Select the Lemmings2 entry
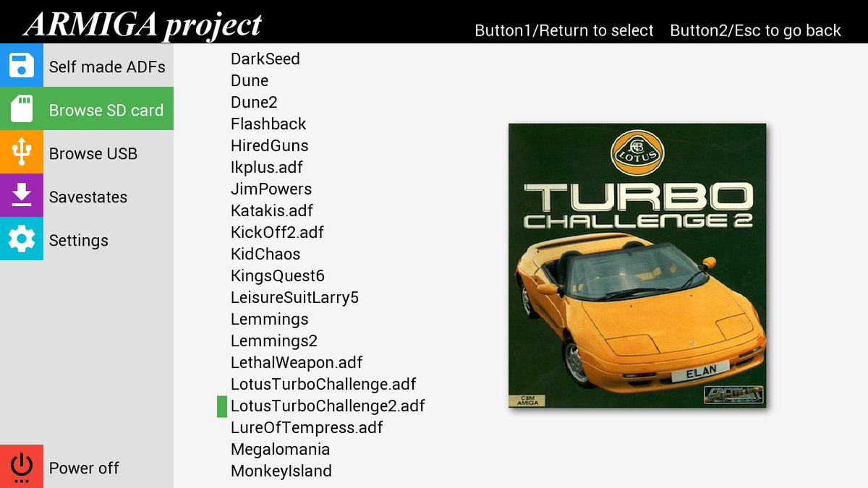The width and height of the screenshot is (868, 488). (274, 341)
